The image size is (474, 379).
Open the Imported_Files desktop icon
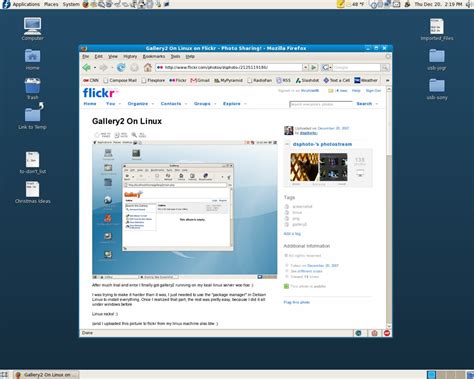437,29
